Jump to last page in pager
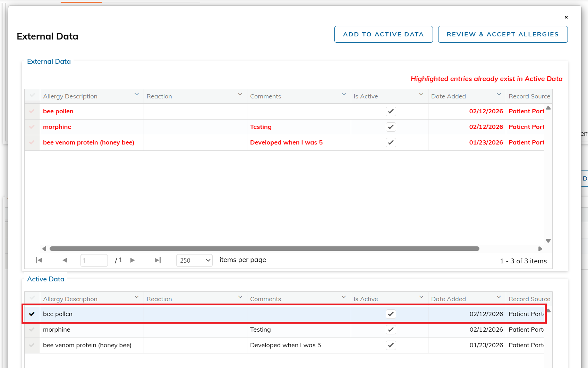 (157, 260)
